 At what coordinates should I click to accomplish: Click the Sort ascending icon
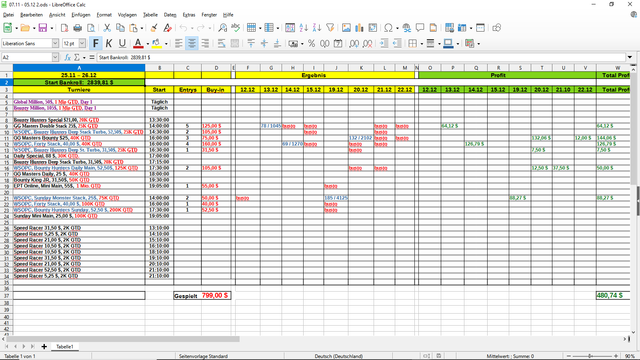(303, 28)
